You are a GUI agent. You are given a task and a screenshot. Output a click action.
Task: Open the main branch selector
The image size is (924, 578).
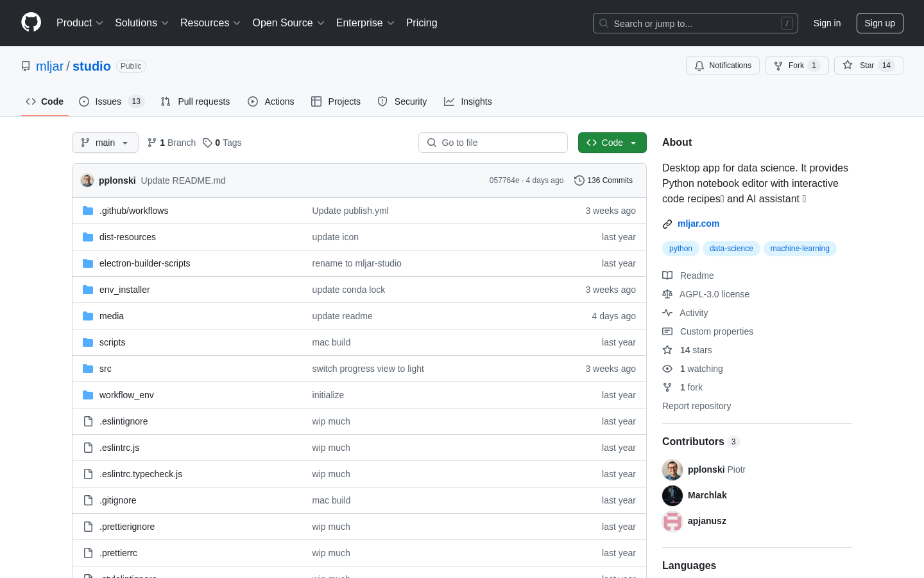pos(105,143)
